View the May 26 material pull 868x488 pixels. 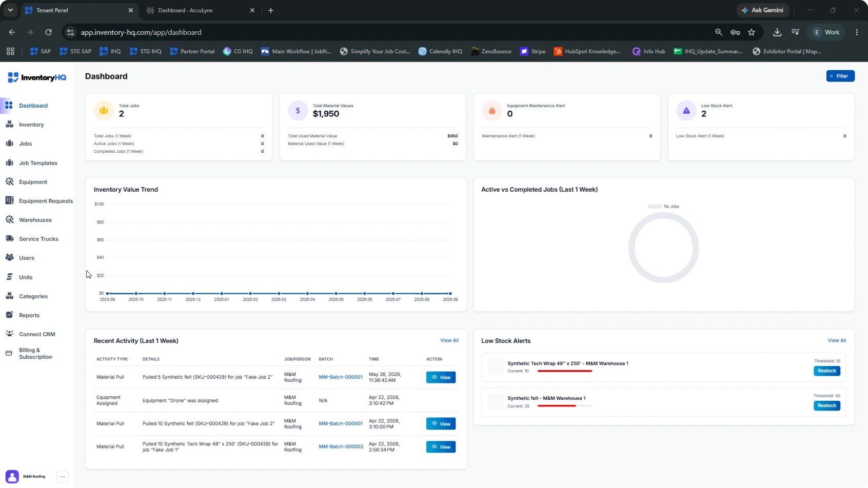click(x=441, y=377)
